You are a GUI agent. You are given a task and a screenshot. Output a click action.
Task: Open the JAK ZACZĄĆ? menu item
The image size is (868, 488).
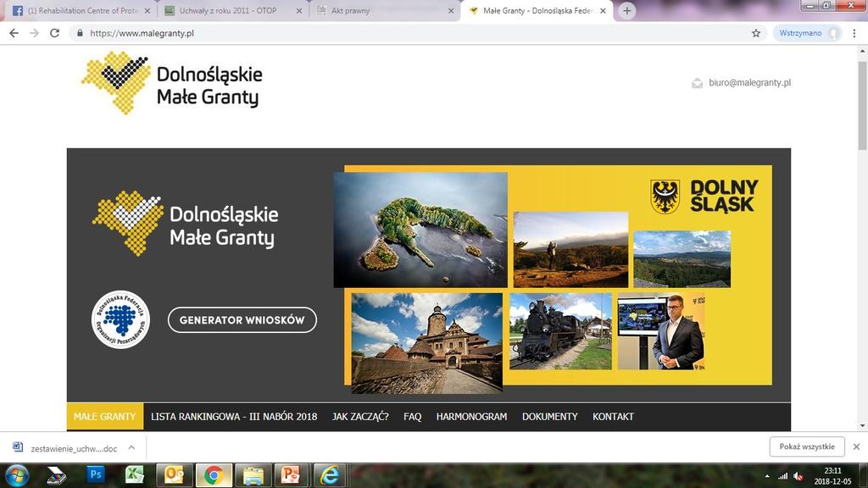click(x=360, y=417)
